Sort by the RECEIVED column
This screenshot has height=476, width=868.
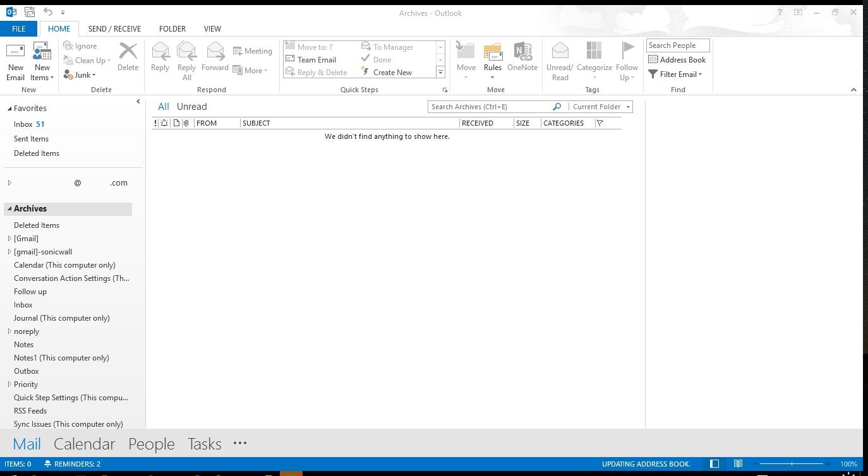(486, 123)
